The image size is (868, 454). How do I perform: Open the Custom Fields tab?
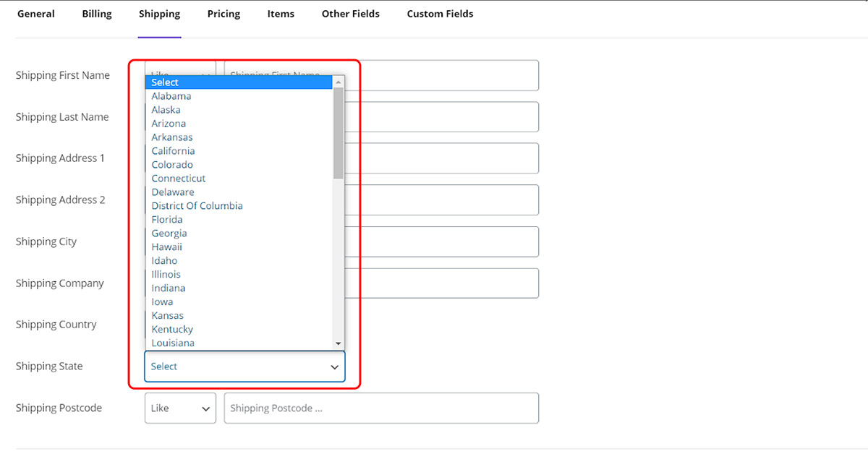pyautogui.click(x=440, y=14)
